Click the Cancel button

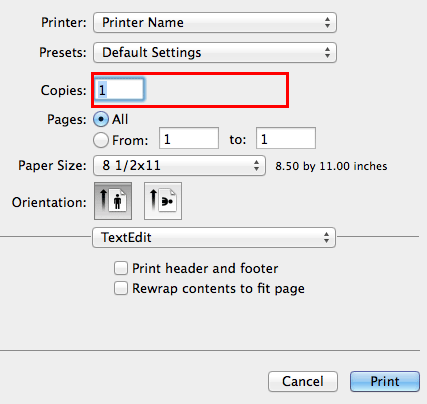(303, 381)
